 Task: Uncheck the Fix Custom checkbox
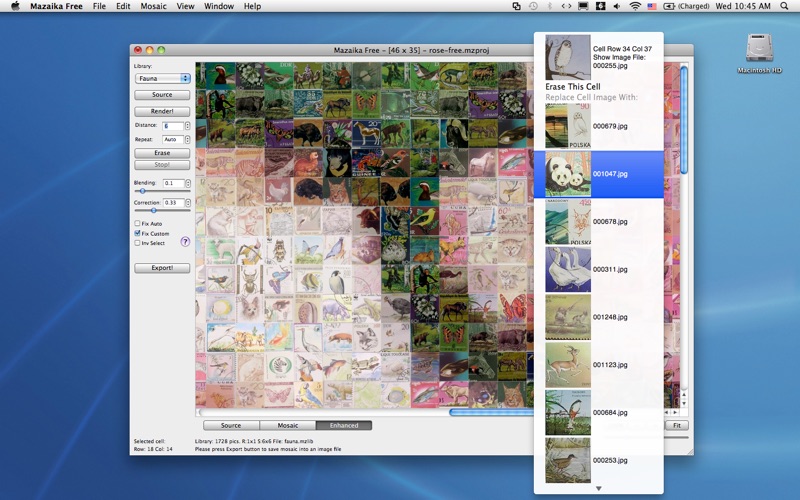[x=138, y=233]
